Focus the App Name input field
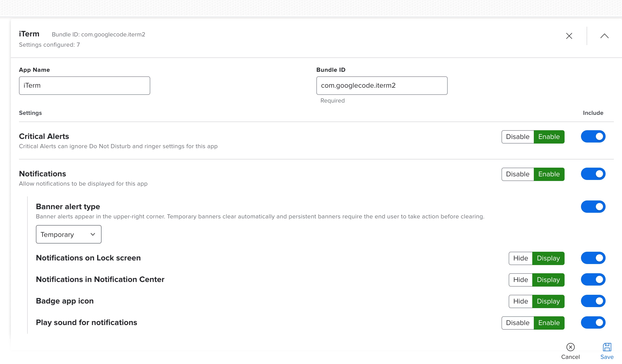This screenshot has width=622, height=364. 85,86
